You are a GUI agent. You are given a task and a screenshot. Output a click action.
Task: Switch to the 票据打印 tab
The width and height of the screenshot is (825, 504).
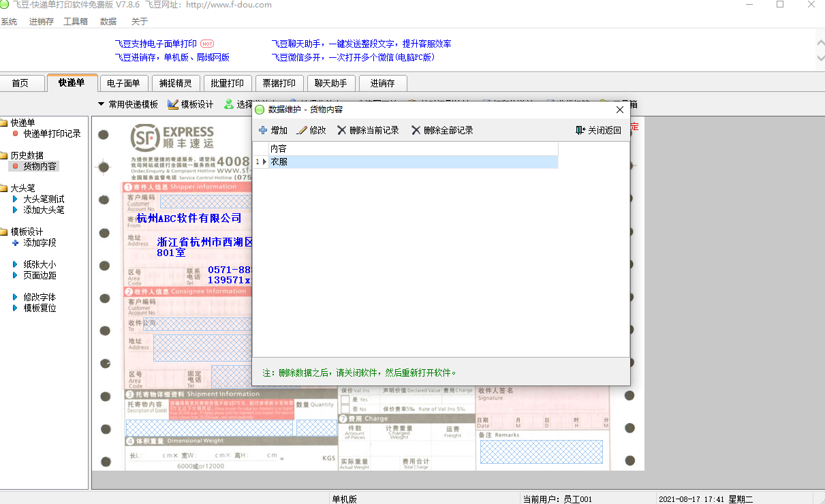tap(279, 83)
